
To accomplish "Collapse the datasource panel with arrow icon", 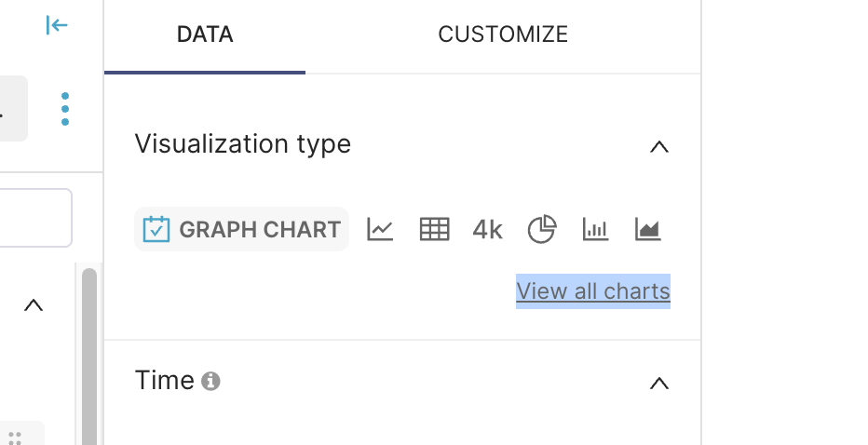I will (x=58, y=26).
